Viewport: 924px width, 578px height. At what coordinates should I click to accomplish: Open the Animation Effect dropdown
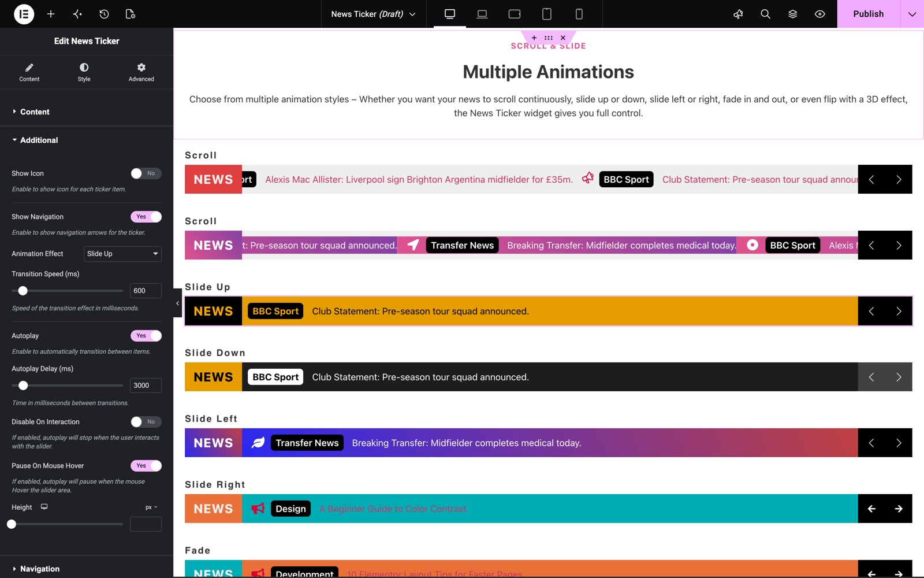[x=122, y=254]
